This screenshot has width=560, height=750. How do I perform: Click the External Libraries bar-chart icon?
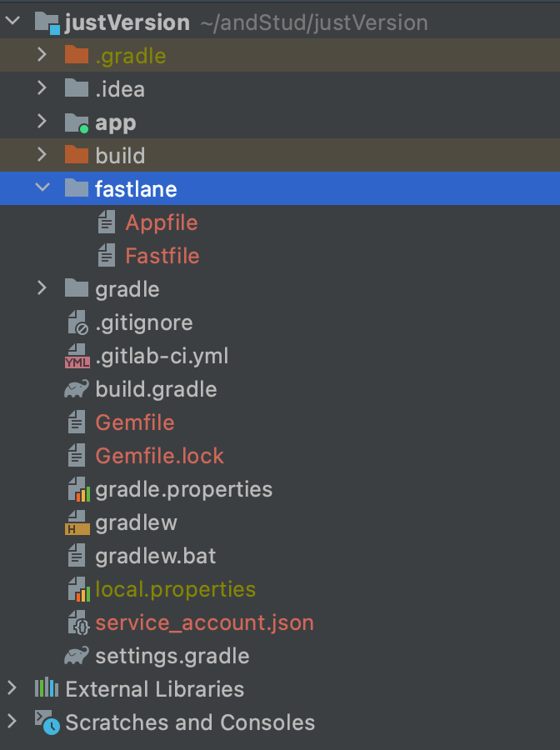coord(47,689)
